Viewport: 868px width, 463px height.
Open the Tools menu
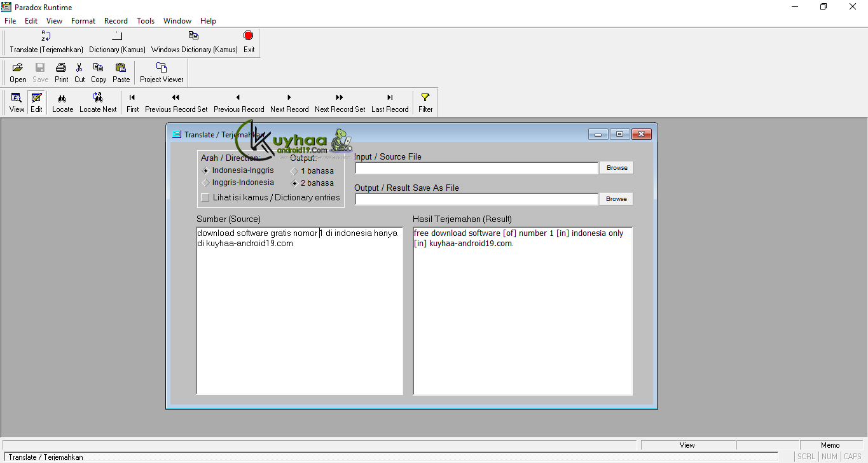point(146,21)
